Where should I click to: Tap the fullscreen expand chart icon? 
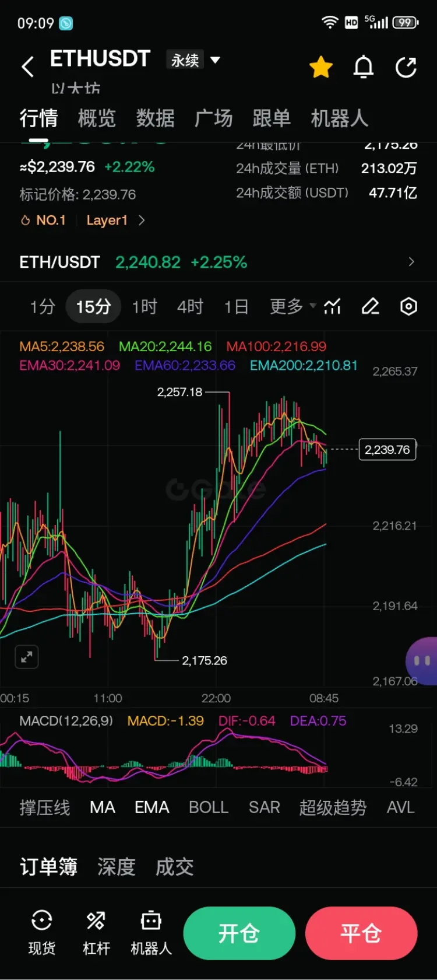[x=27, y=657]
